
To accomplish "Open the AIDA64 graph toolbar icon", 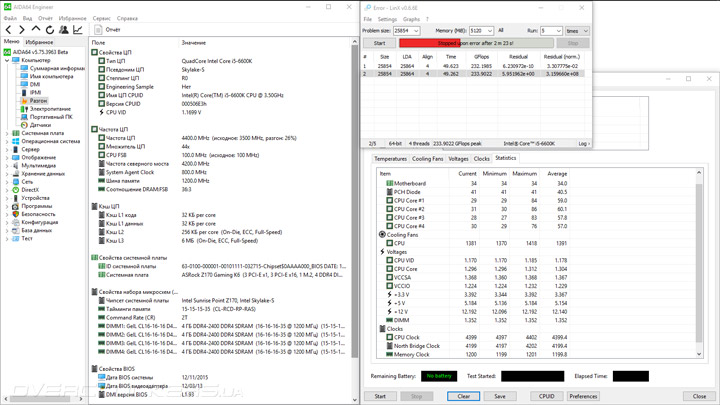I will [78, 30].
